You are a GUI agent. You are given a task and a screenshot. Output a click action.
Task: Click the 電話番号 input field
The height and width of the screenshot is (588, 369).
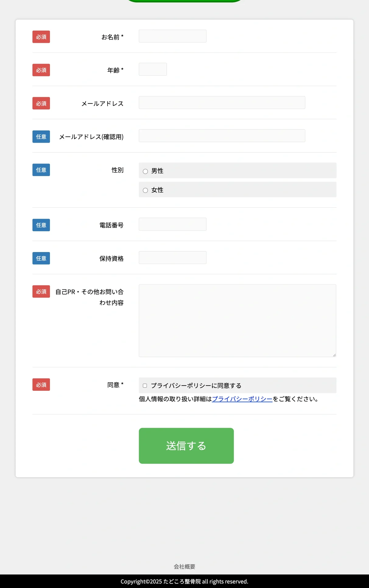click(172, 224)
